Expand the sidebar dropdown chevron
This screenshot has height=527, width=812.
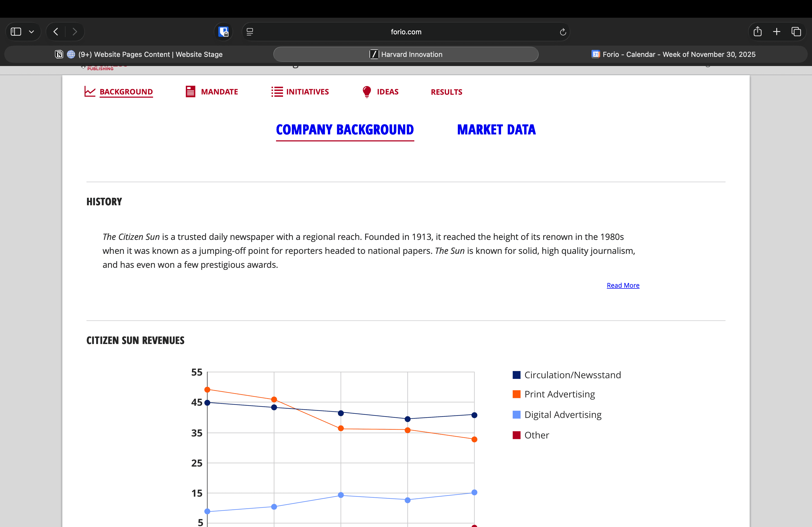pos(31,32)
